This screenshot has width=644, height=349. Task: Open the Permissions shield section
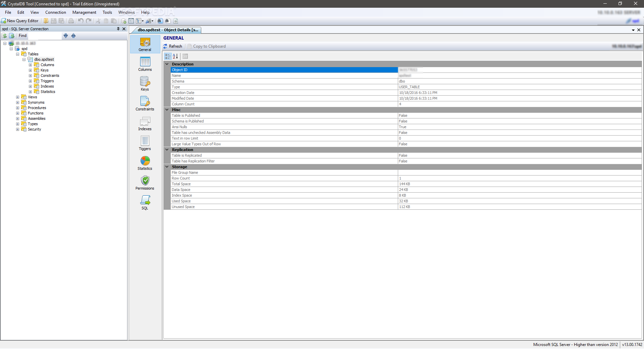[145, 183]
